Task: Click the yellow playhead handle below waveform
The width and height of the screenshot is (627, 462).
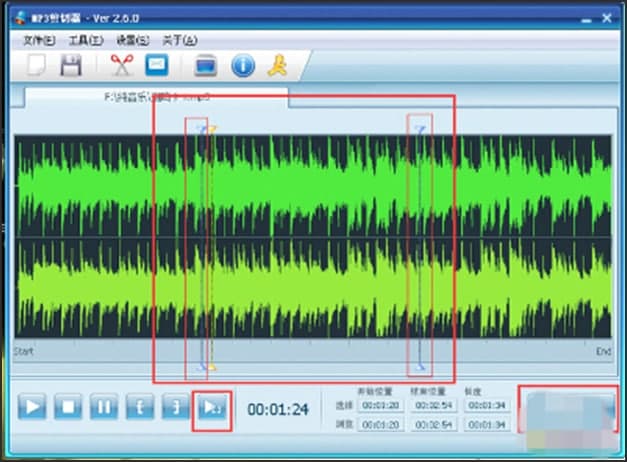Action: pyautogui.click(x=212, y=366)
